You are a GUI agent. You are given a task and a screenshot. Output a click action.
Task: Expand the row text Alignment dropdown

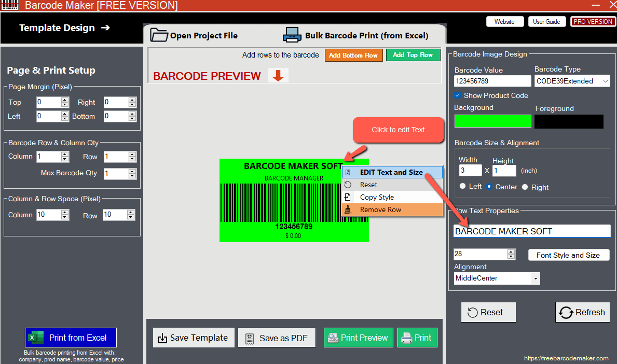pyautogui.click(x=535, y=278)
